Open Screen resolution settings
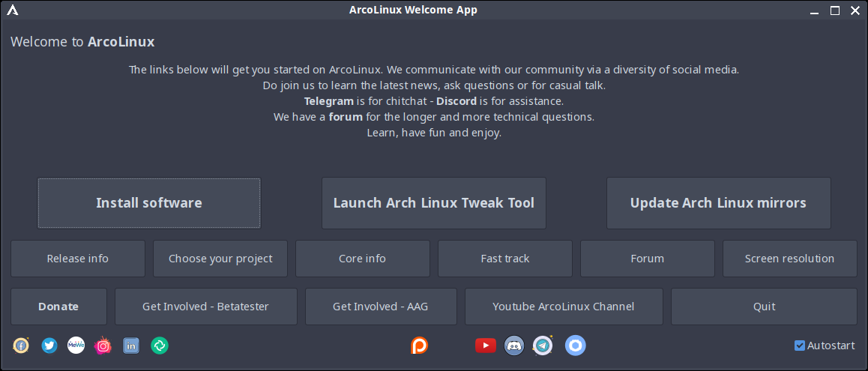This screenshot has height=371, width=868. pyautogui.click(x=790, y=259)
